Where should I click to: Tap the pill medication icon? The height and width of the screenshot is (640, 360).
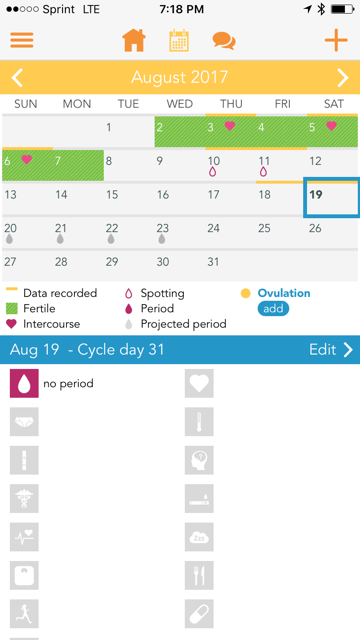(199, 613)
